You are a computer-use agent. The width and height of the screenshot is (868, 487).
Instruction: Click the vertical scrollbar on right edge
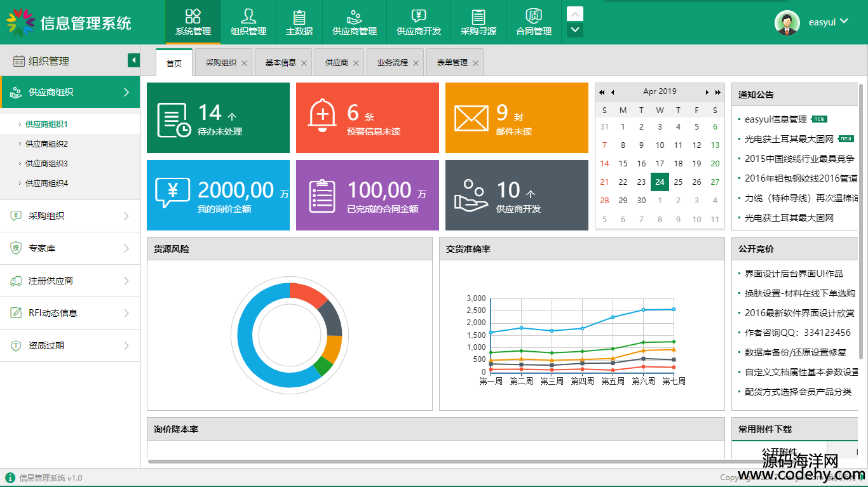pyautogui.click(x=861, y=222)
